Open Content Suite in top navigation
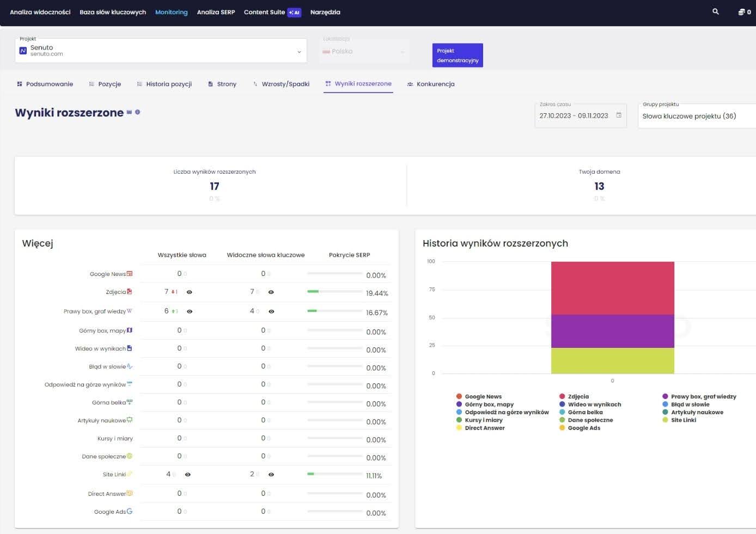This screenshot has height=534, width=756. (264, 12)
